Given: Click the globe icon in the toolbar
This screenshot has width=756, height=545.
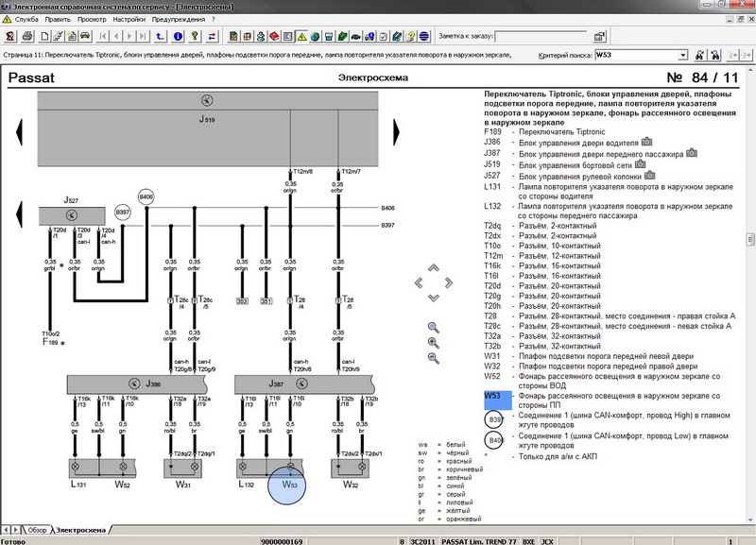Looking at the screenshot, I should pyautogui.click(x=315, y=36).
